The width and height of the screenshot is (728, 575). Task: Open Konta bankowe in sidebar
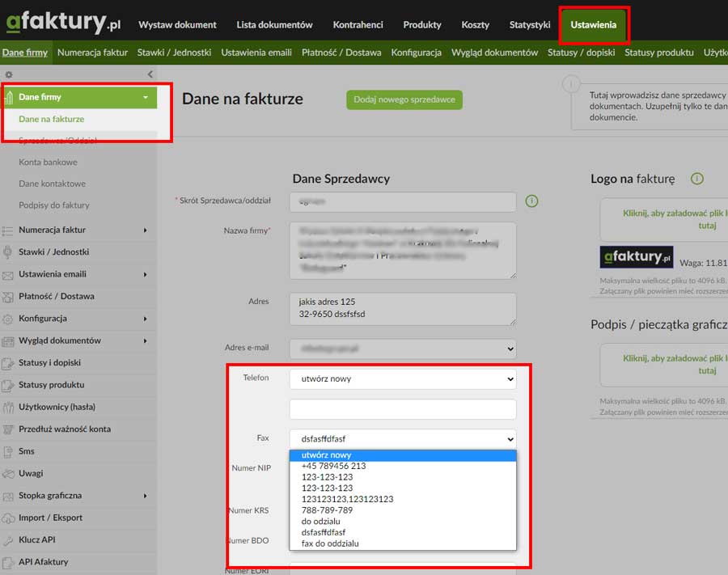tap(49, 162)
